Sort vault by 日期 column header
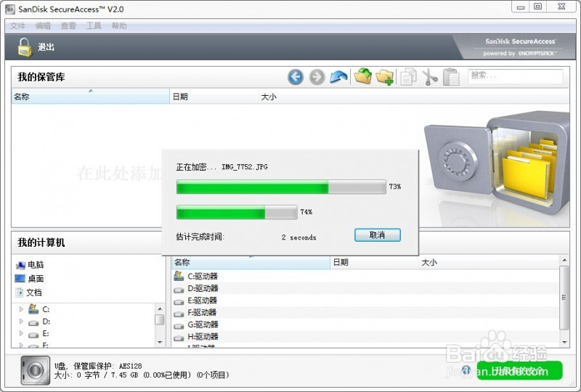This screenshot has height=392, width=581. 214,97
